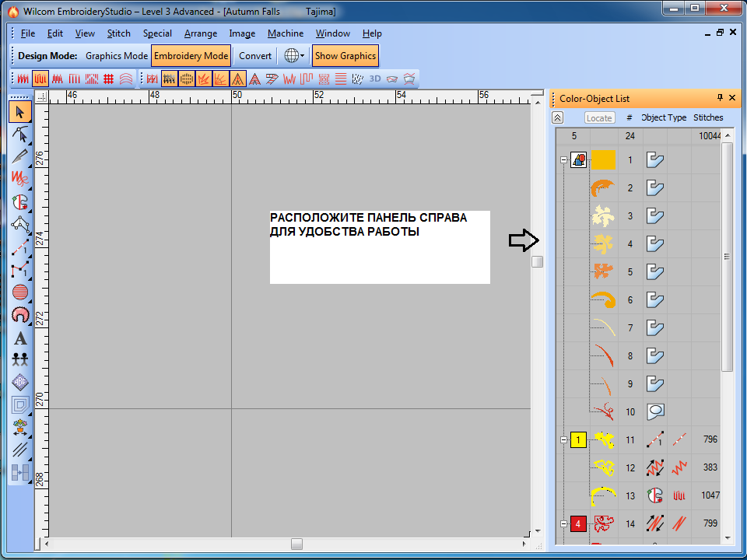Activate the Lettering A tool
Screen dimensions: 747x560
pyautogui.click(x=19, y=338)
